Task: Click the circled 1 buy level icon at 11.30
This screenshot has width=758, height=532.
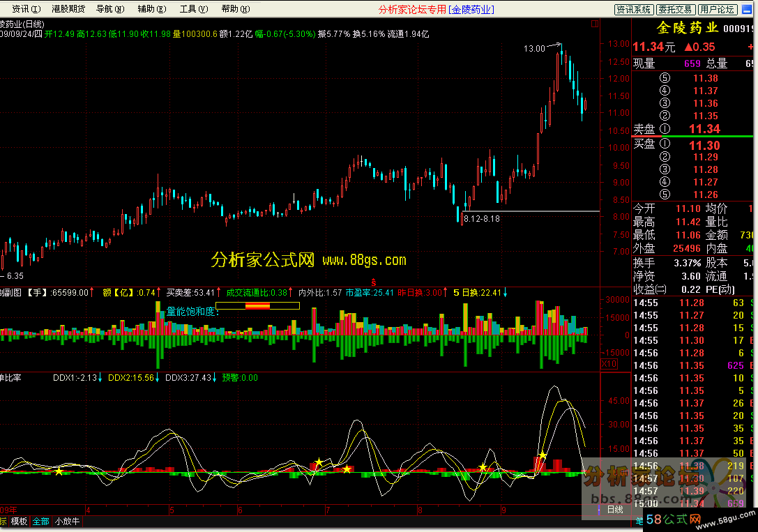Action: tap(665, 144)
